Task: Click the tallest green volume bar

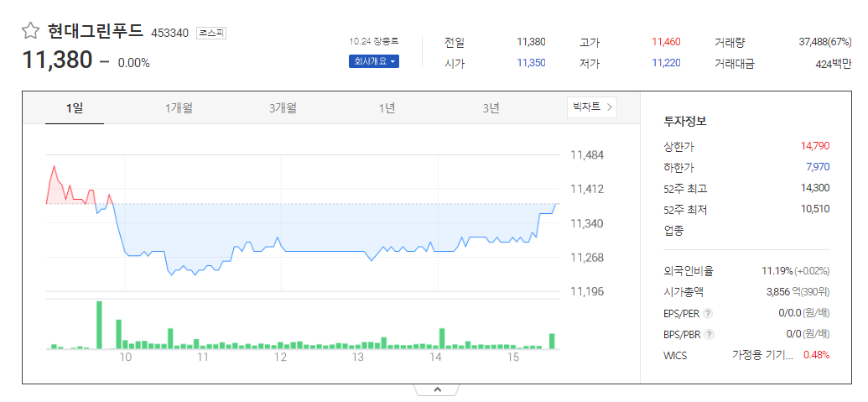Action: [x=100, y=325]
